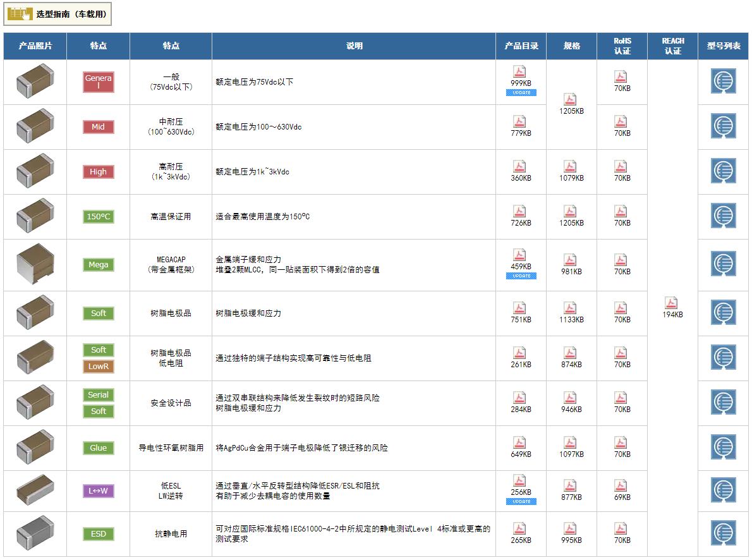
Task: Click the 型号列表 column header
Action: [x=724, y=46]
